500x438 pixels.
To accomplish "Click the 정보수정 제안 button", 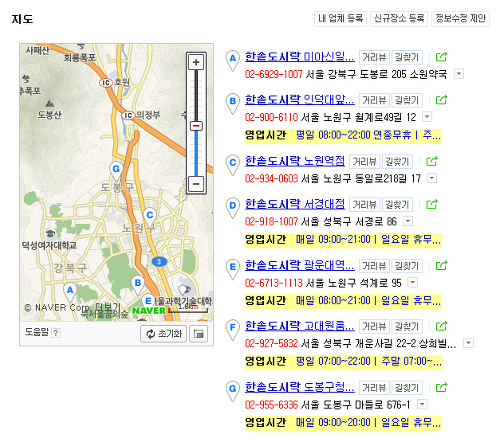I will pyautogui.click(x=460, y=19).
